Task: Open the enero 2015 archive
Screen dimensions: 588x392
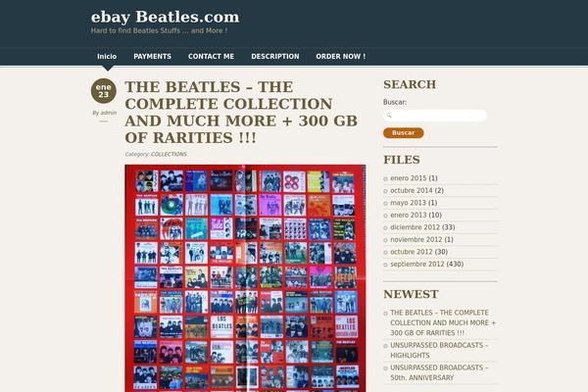Action: coord(409,178)
